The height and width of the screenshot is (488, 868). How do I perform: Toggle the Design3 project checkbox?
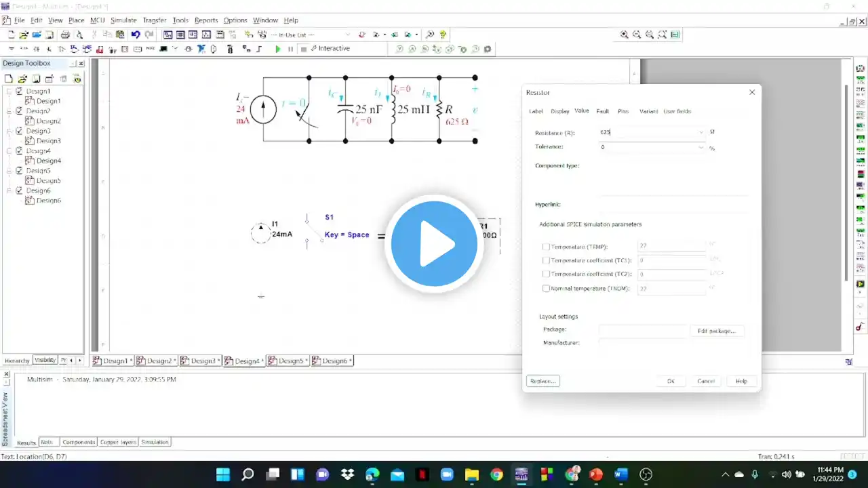(20, 131)
